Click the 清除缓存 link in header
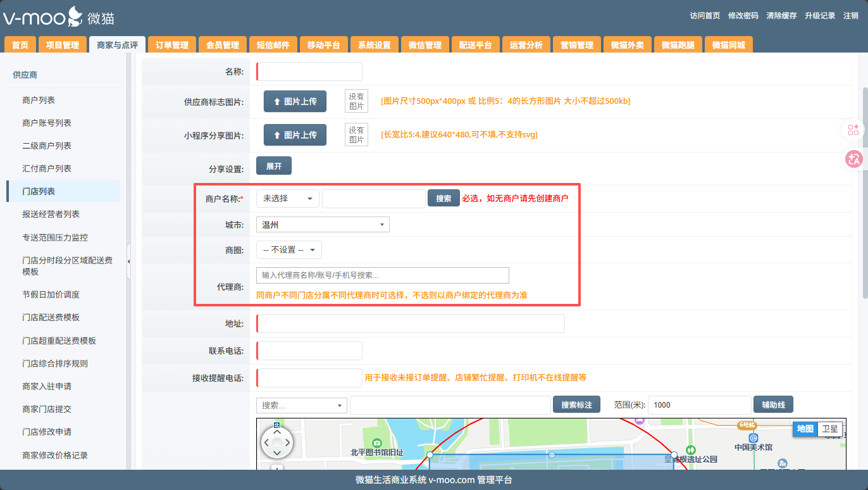Viewport: 868px width, 490px height. (781, 16)
